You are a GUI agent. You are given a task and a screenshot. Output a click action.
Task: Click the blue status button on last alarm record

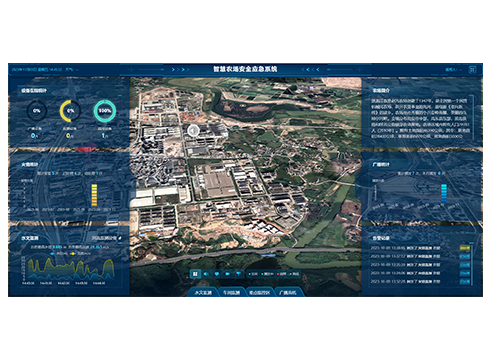coord(465,281)
